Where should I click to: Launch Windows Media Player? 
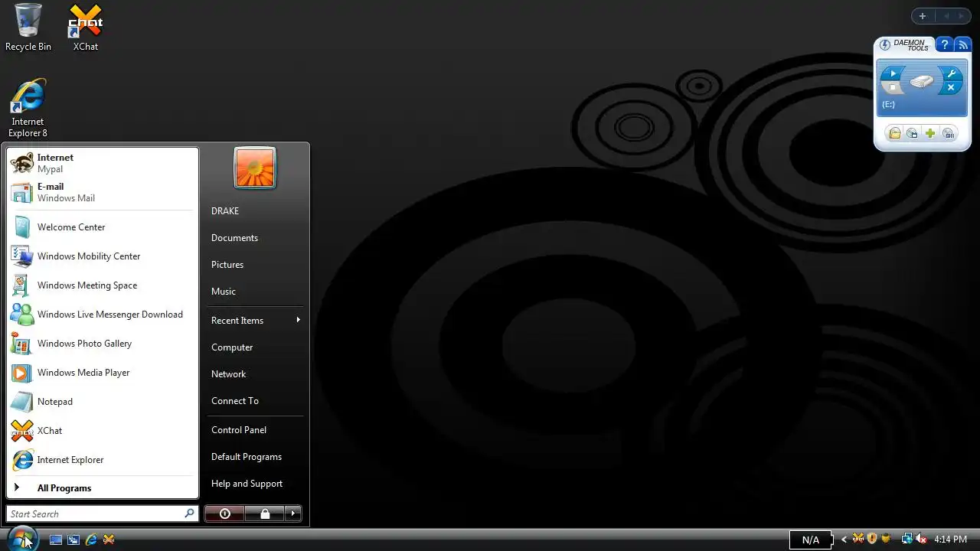(x=103, y=373)
